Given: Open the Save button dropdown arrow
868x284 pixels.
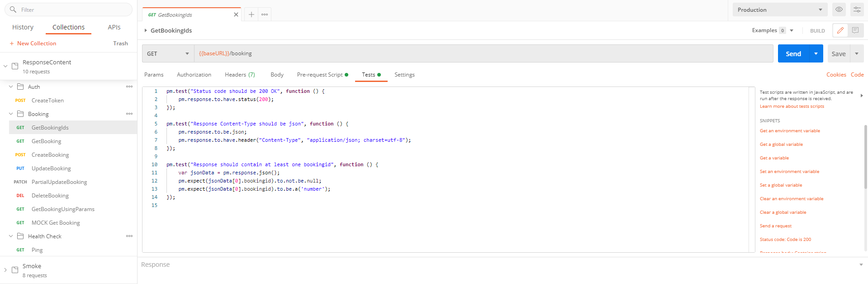Looking at the screenshot, I should pos(857,53).
